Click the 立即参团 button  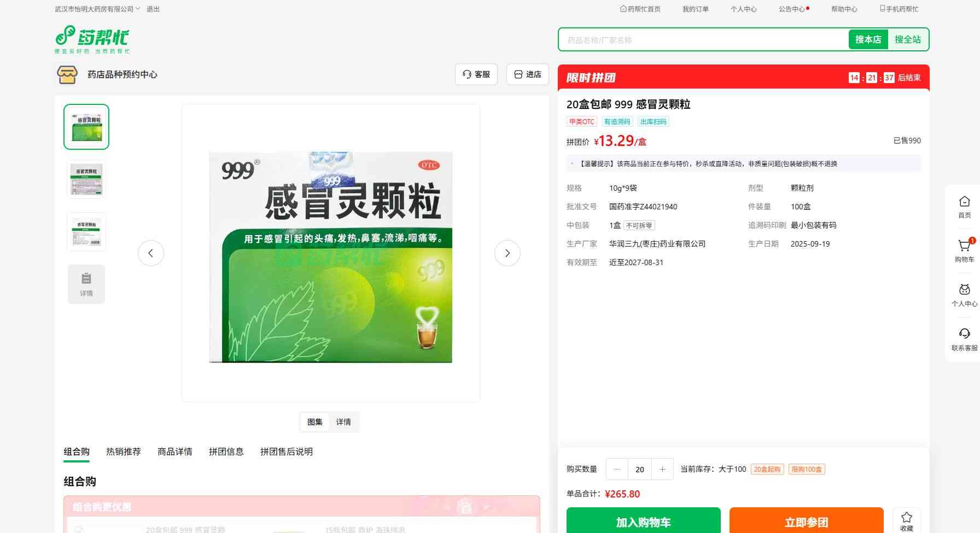point(806,522)
